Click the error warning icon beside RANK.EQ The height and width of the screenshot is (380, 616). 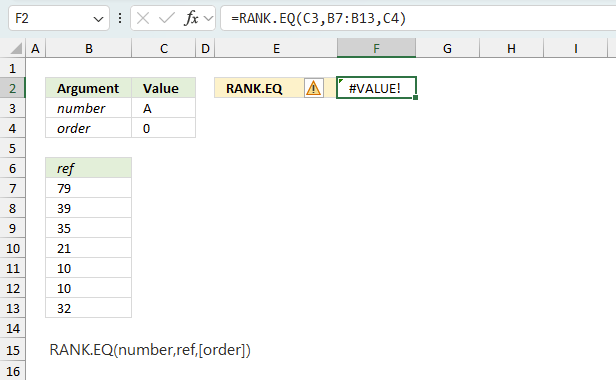click(314, 88)
